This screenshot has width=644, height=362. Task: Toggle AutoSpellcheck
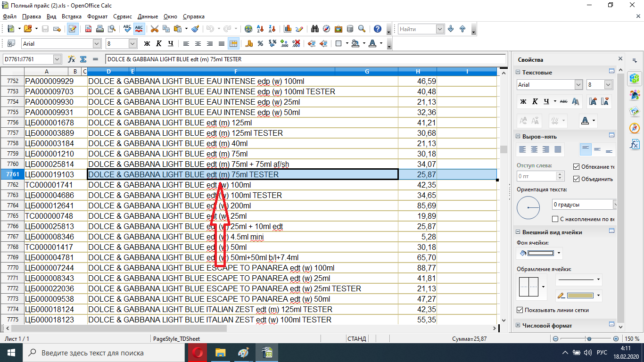coord(139,29)
